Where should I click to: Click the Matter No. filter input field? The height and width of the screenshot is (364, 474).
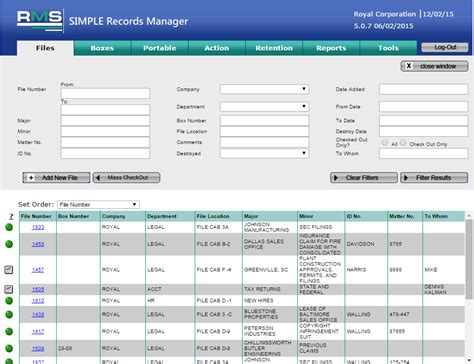[105, 142]
